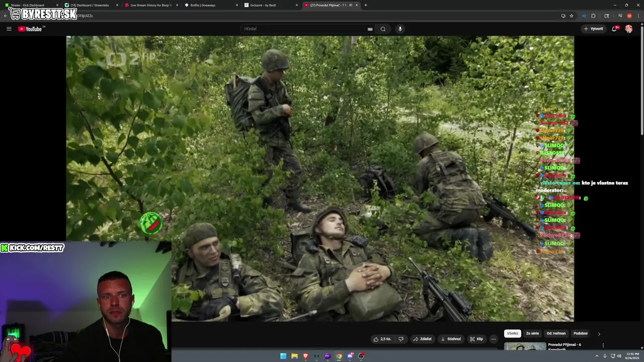Open the browser Extensions puzzle icon
This screenshot has width=644, height=362.
click(593, 16)
